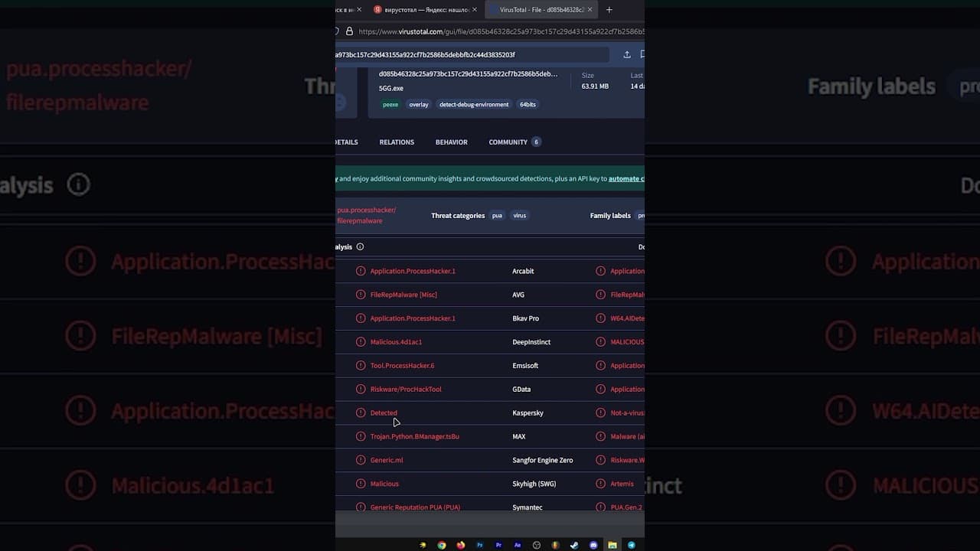Screen dimensions: 980x551
Task: Click the info icon next to analysis heading
Action: tap(360, 246)
